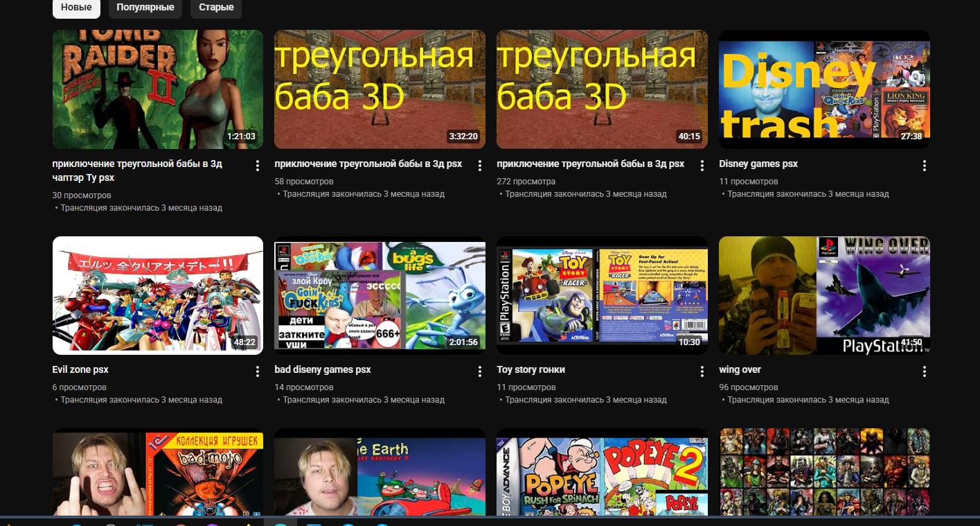
Task: Click '11 просмотров' under Toy story гонки
Action: (526, 387)
